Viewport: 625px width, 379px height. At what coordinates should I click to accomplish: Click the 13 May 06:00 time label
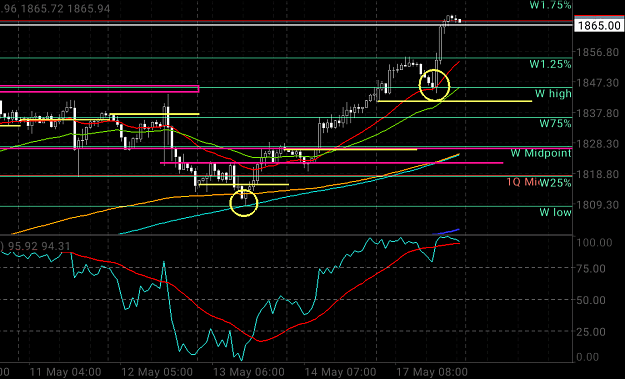tap(249, 373)
